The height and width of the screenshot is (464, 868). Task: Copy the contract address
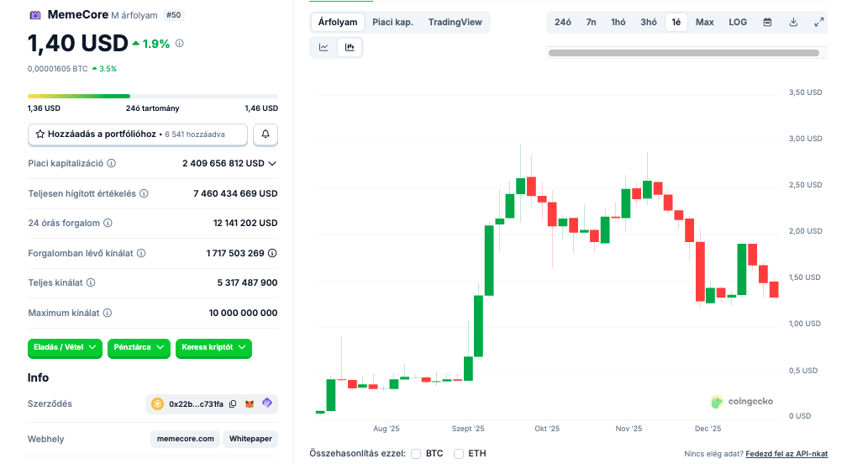coord(233,404)
